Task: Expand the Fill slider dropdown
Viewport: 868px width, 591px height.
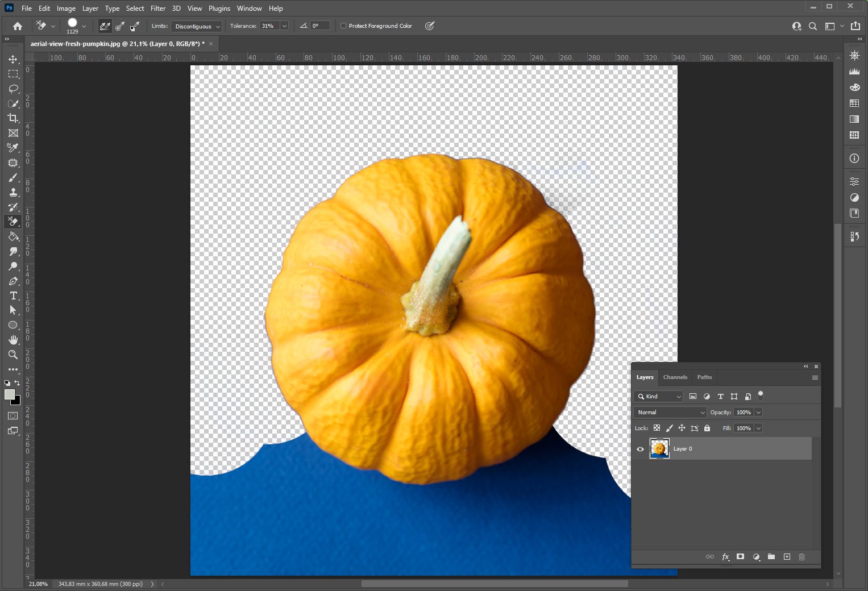Action: [758, 428]
